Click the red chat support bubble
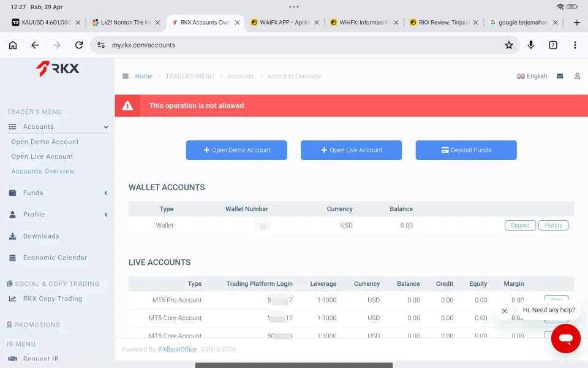The width and height of the screenshot is (588, 368). (565, 339)
